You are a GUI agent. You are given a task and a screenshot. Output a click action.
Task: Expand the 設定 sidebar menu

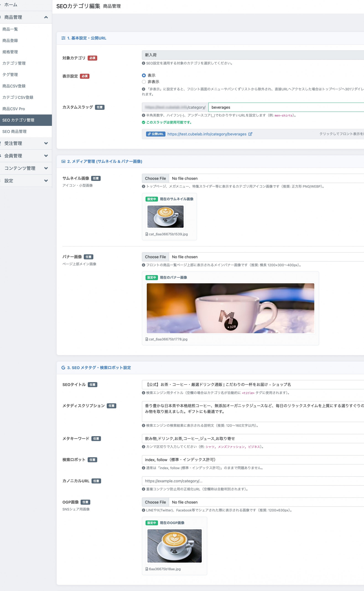(26, 181)
